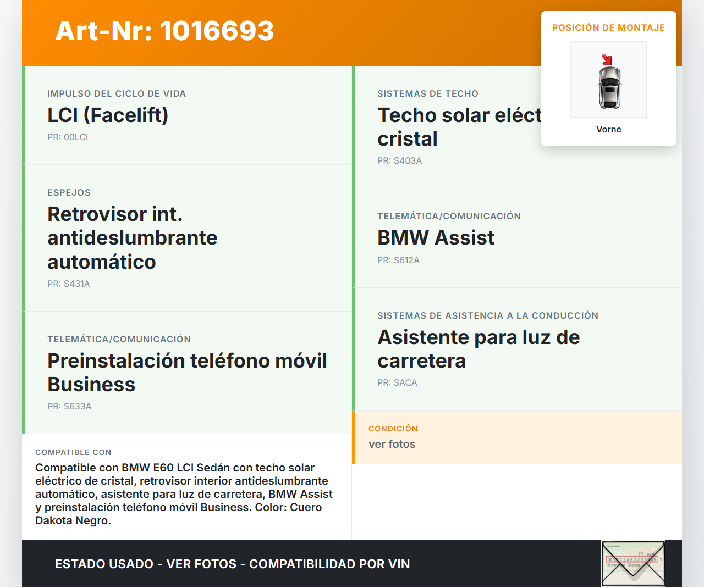Viewport: 704px width, 588px height.
Task: Click the 'ESTADO USADO - VER FOTOS' footer banner
Action: tap(232, 564)
